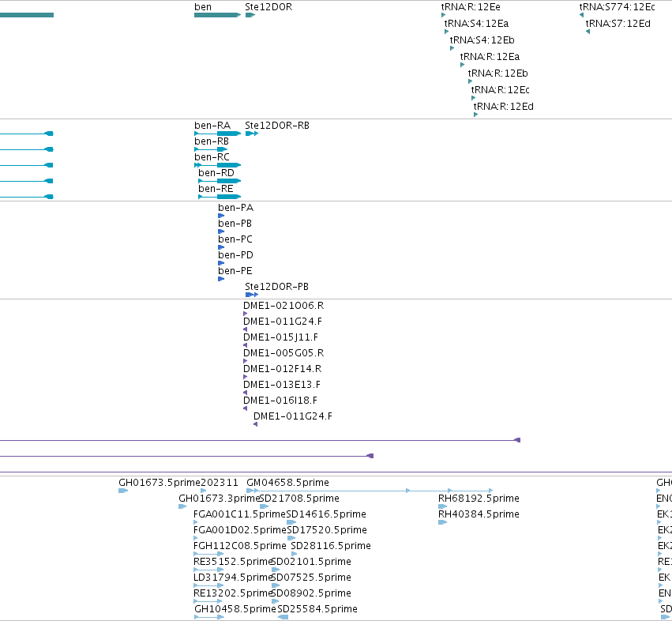Screen dimensions: 672x621
Task: Click RH68192.5prime EST label
Action: click(479, 499)
